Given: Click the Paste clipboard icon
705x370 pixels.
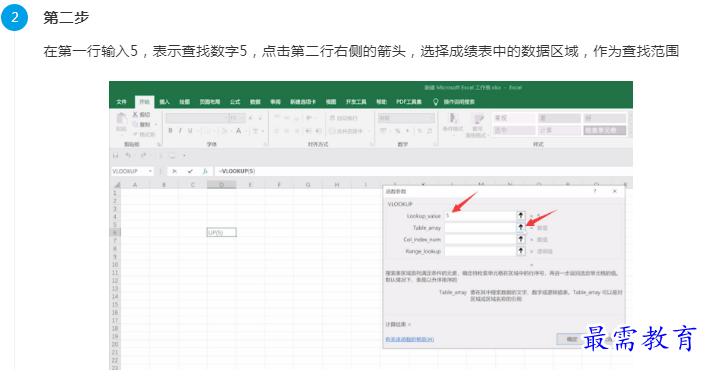Looking at the screenshot, I should (x=121, y=119).
